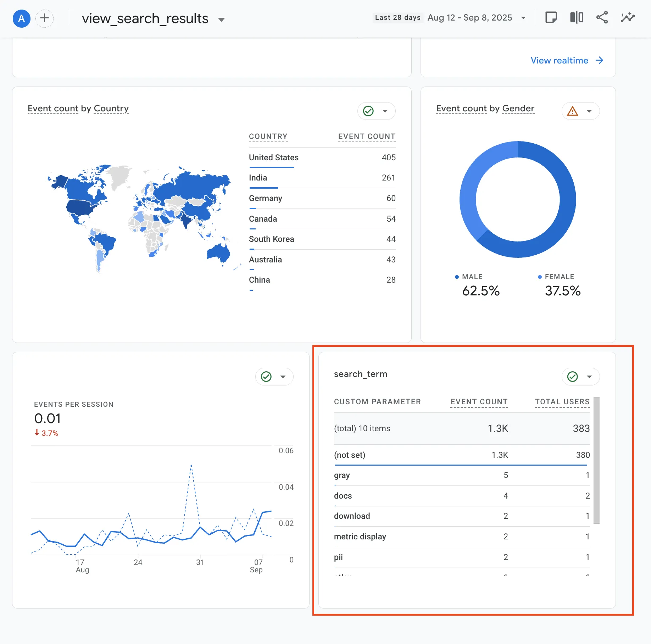Expand the Events per session card dropdown arrow
The image size is (651, 644).
pyautogui.click(x=283, y=377)
